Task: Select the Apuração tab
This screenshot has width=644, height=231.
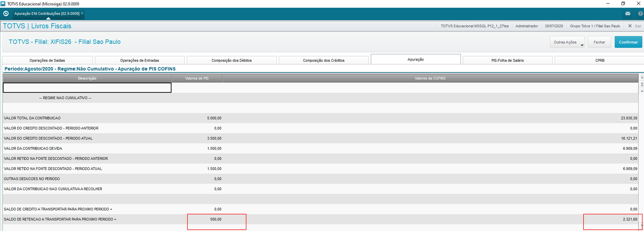Action: tap(416, 60)
